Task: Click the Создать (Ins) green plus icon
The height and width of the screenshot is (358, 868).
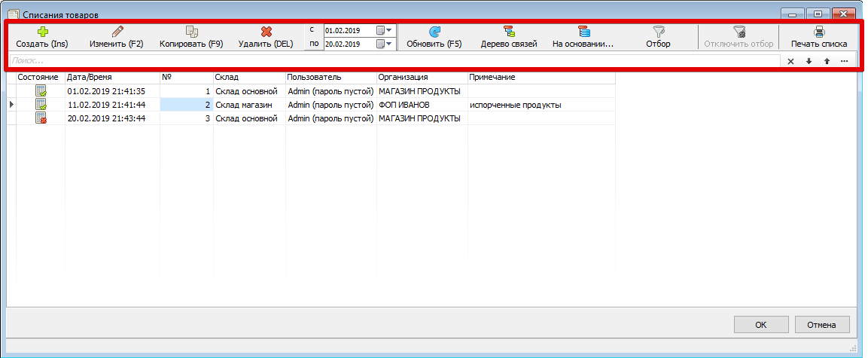Action: point(42,32)
